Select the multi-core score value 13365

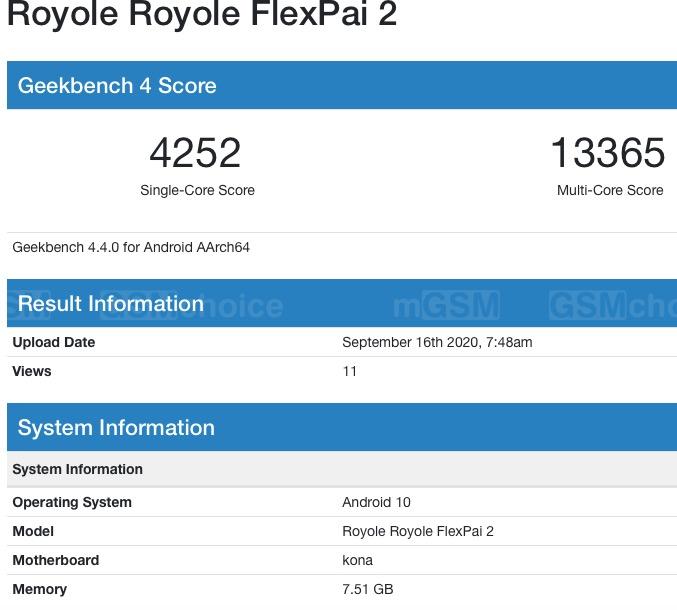608,152
